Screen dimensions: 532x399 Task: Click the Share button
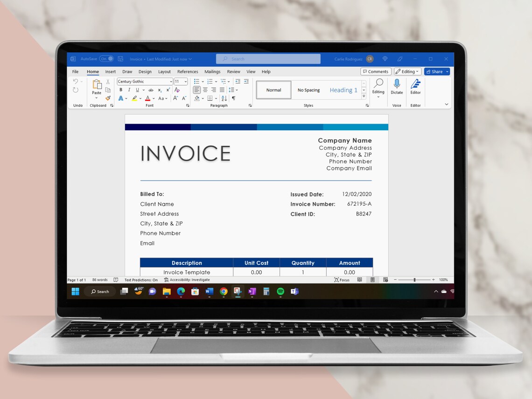[435, 71]
